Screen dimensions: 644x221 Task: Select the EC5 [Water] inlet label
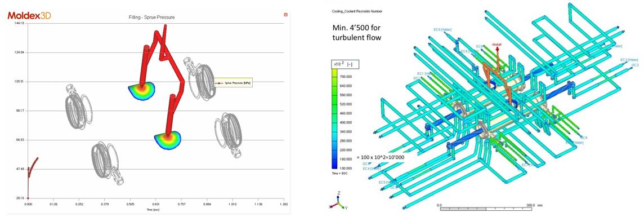point(387,182)
